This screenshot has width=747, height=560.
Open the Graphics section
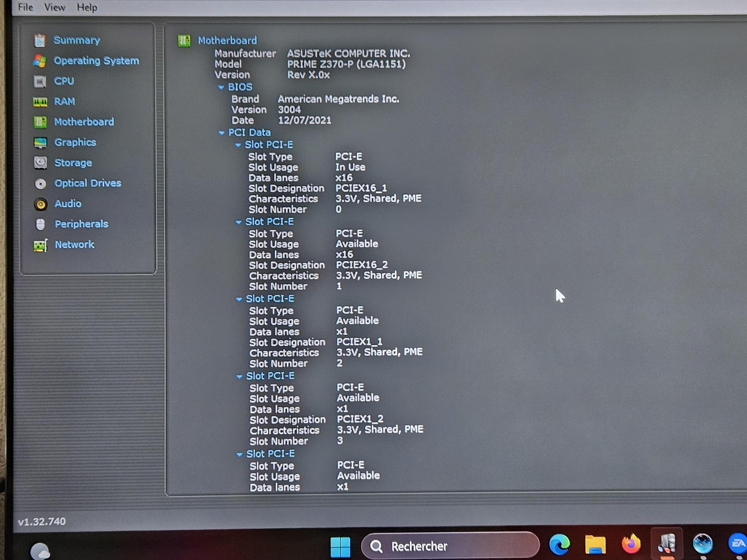[75, 142]
